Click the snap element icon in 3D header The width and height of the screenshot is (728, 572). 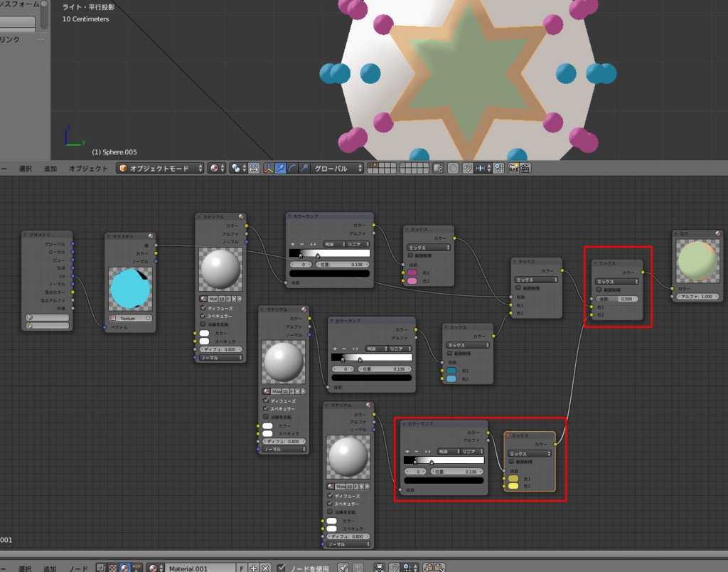point(483,168)
